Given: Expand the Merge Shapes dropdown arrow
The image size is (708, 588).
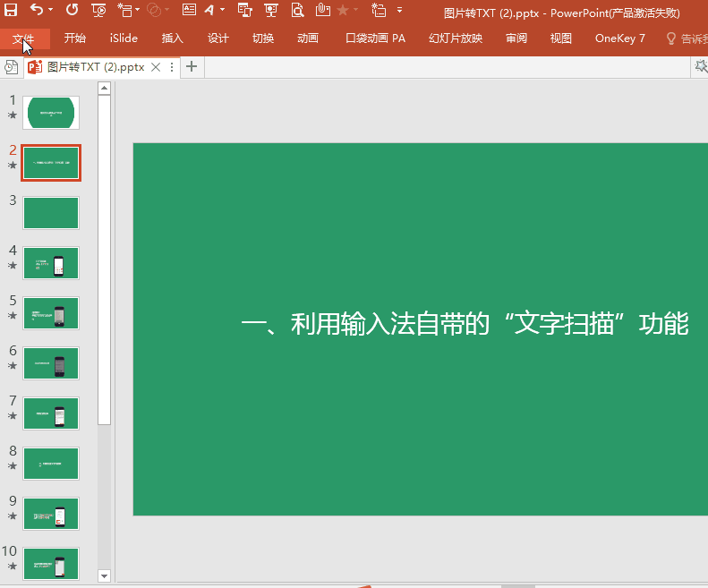Looking at the screenshot, I should [167, 10].
